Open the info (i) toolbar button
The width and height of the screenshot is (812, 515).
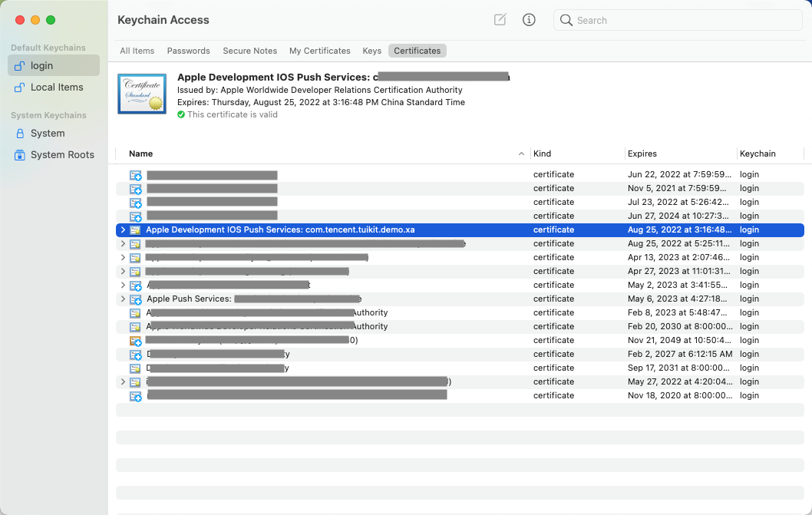coord(529,20)
